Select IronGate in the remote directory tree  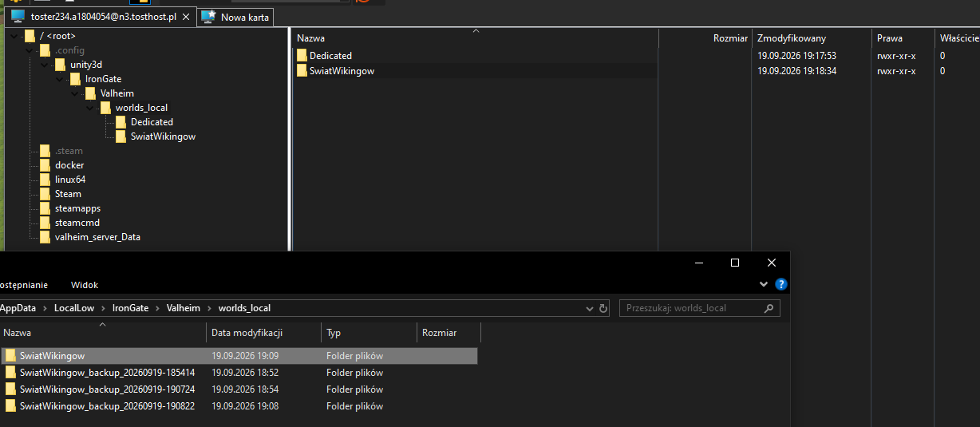(103, 79)
